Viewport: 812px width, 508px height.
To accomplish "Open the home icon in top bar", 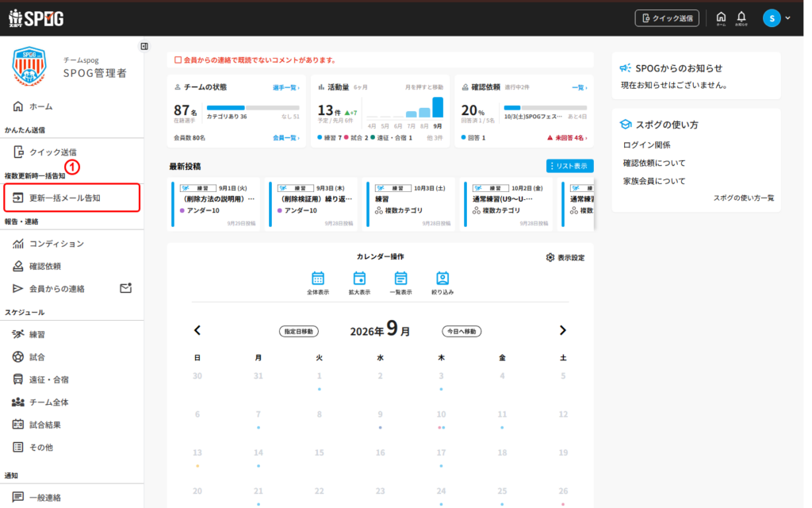I will coord(721,18).
